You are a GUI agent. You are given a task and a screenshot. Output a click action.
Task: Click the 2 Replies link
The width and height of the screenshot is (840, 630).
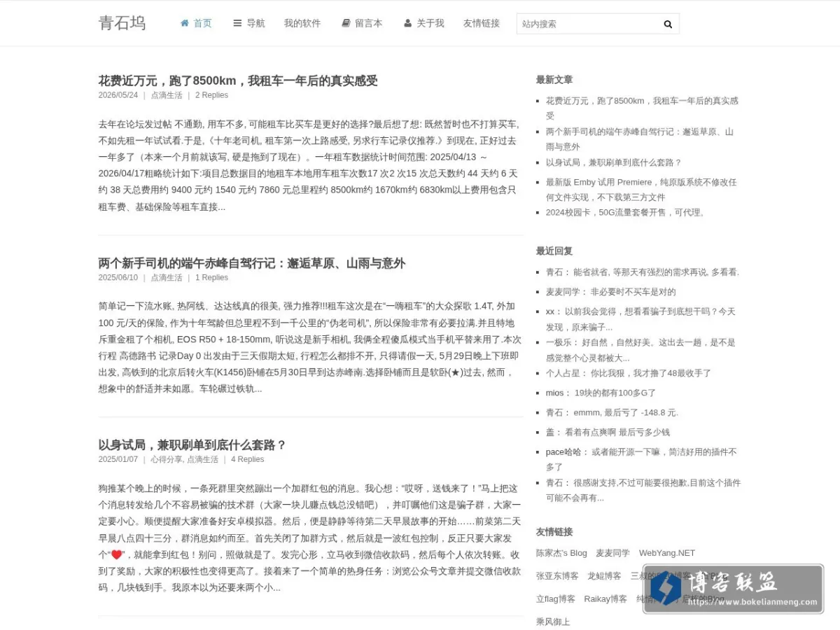click(211, 95)
